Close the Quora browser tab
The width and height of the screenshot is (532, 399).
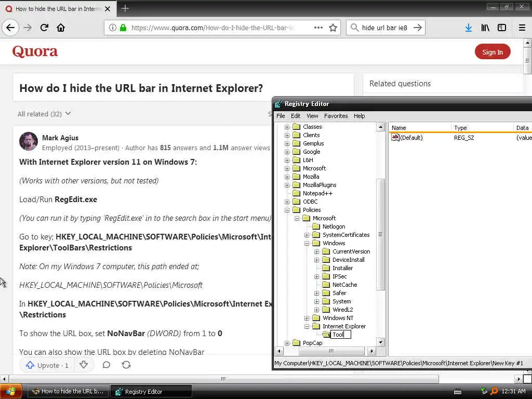click(108, 9)
